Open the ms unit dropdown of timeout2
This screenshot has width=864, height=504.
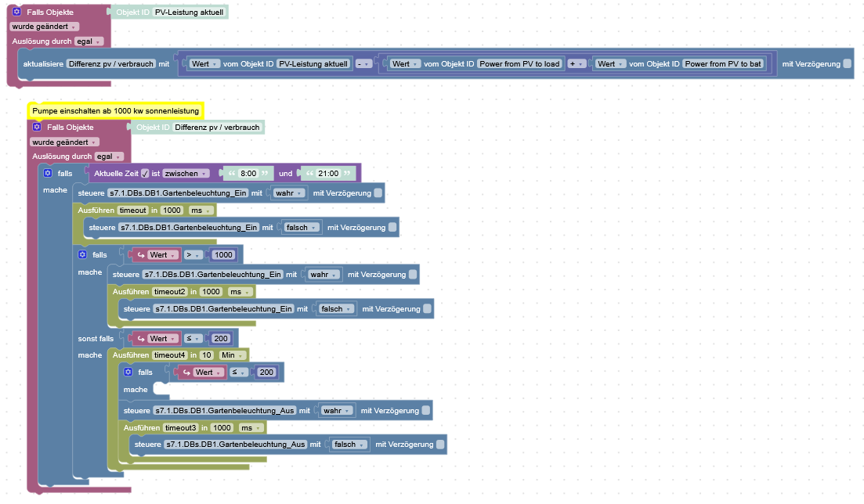240,292
